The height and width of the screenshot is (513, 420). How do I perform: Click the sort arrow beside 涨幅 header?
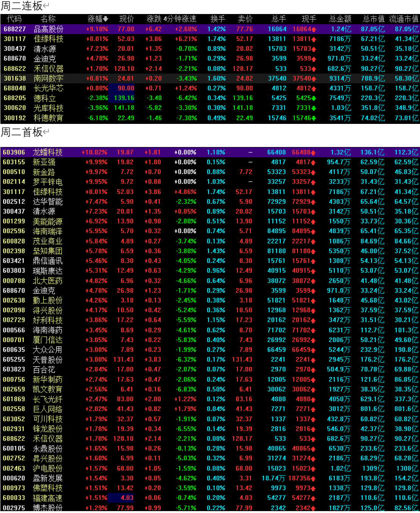click(105, 19)
